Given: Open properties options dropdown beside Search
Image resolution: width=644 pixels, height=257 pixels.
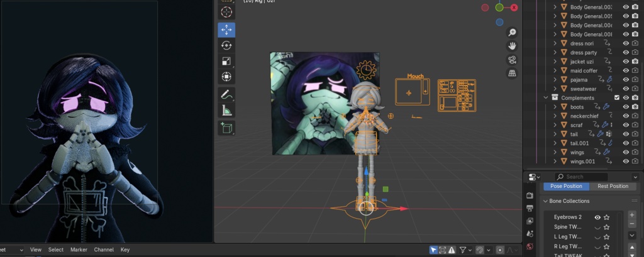Looking at the screenshot, I should tap(635, 177).
